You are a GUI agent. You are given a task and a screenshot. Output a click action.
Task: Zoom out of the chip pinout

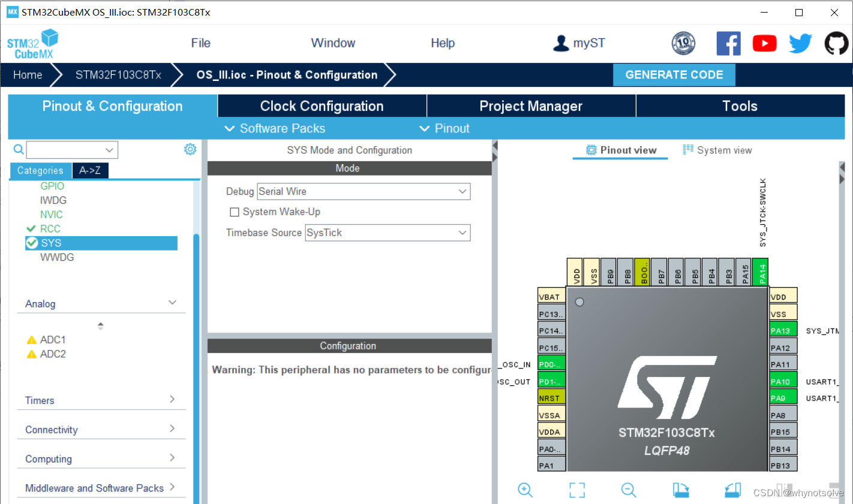pyautogui.click(x=629, y=490)
